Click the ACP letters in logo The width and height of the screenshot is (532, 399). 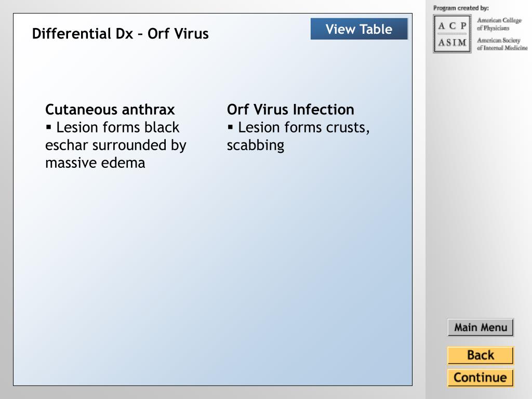(453, 26)
